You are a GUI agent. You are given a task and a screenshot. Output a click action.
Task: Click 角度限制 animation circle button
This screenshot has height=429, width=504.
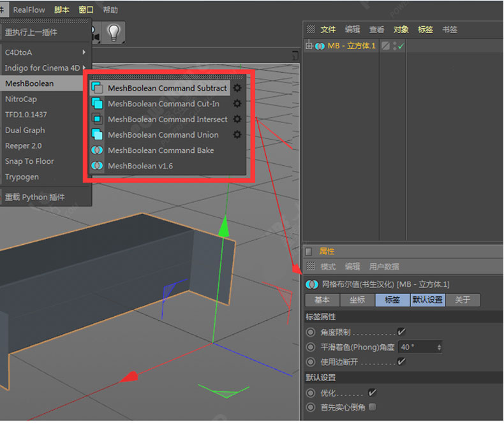click(x=311, y=332)
